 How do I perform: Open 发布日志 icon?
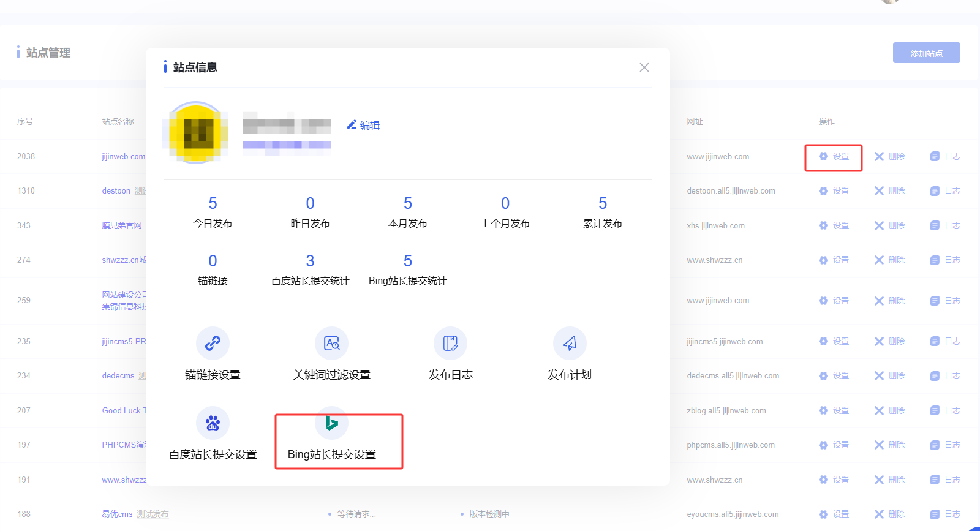point(450,343)
